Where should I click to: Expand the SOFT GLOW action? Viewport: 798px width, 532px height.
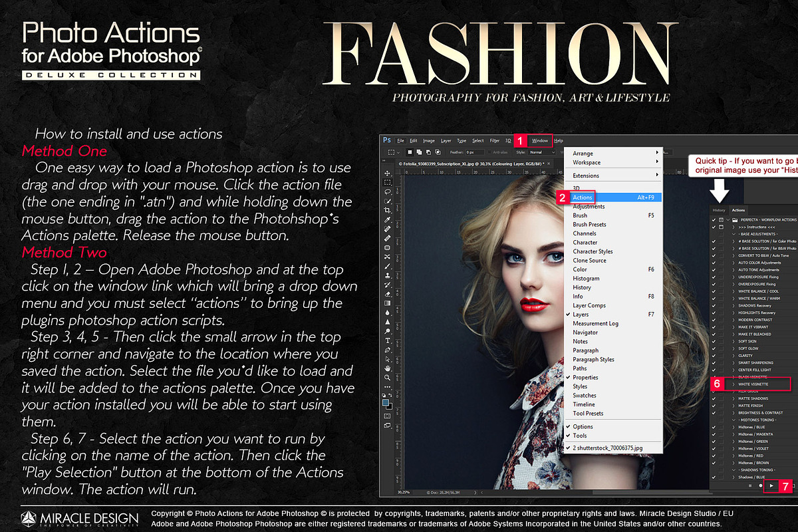733,348
